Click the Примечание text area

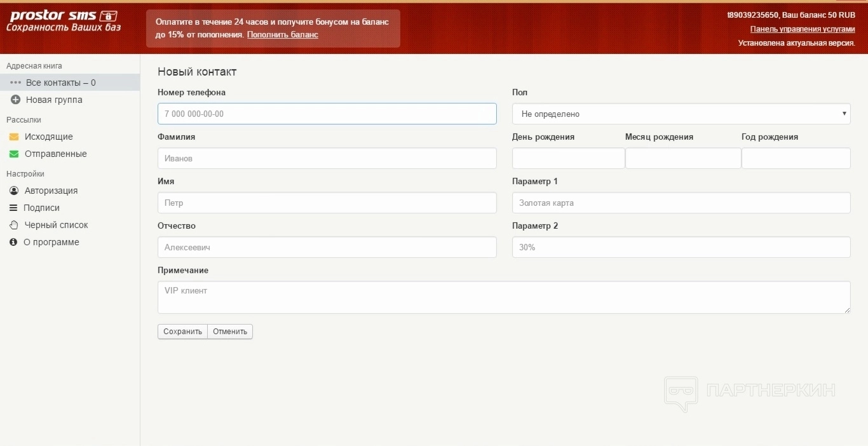point(504,297)
